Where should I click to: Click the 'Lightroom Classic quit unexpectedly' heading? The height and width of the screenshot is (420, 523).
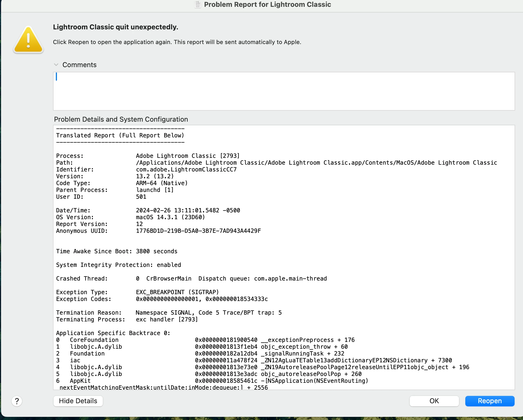[115, 27]
